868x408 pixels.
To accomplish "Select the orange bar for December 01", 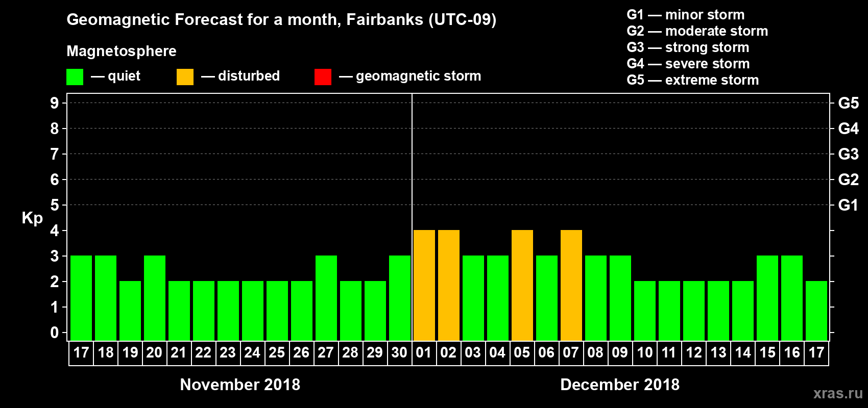I will coord(424,285).
